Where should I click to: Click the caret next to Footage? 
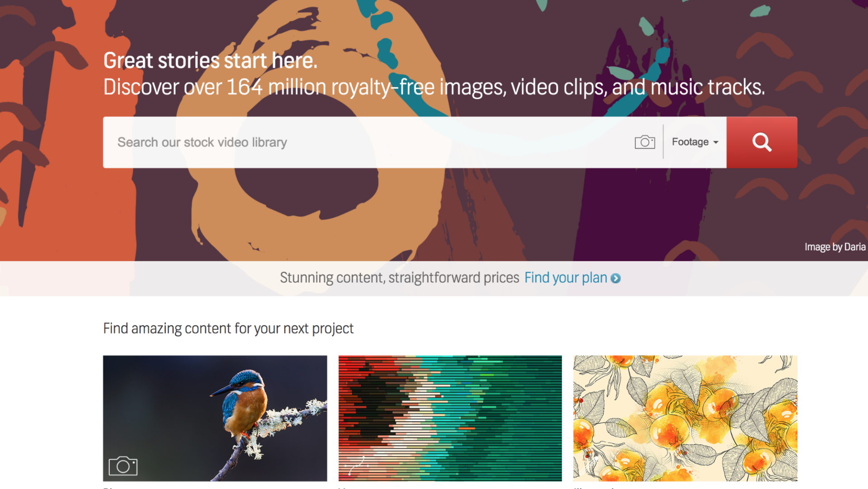[x=715, y=141]
